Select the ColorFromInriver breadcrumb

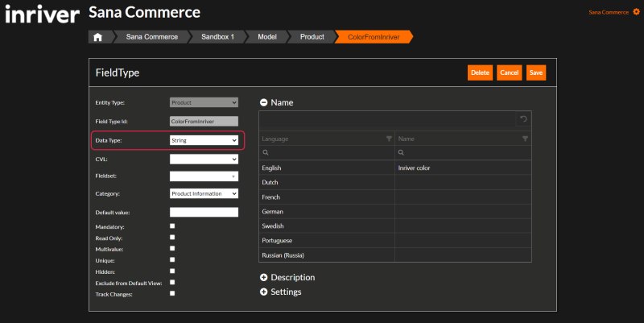pos(374,37)
